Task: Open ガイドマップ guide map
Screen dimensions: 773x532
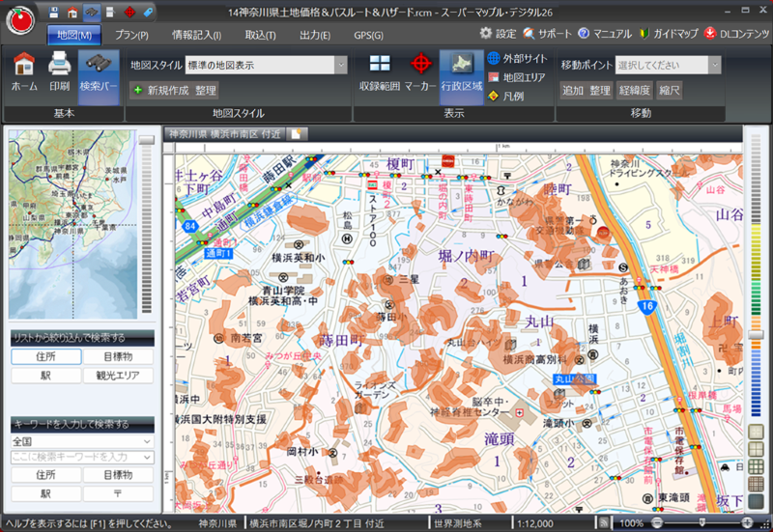Action: [x=669, y=34]
